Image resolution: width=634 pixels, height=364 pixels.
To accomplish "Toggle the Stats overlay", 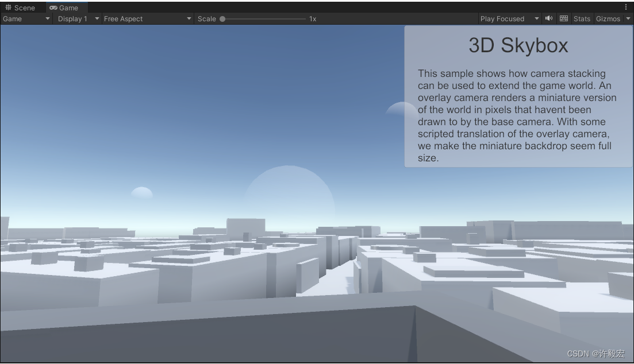I will 582,18.
